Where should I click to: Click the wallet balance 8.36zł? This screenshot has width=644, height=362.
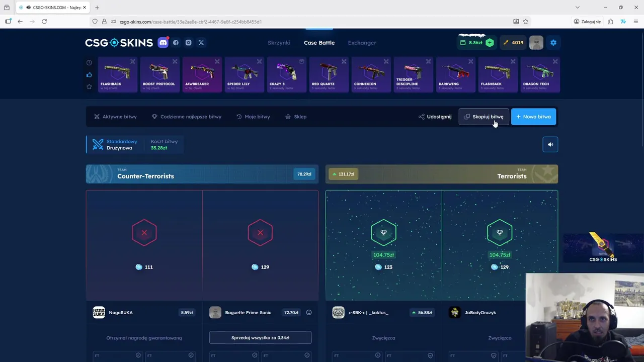coord(472,43)
